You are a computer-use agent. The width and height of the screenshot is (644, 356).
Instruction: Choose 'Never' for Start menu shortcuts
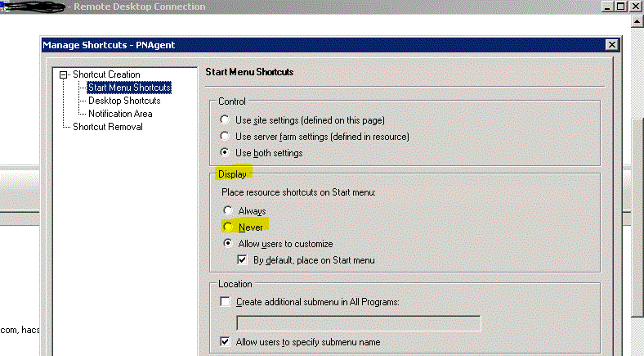click(227, 227)
